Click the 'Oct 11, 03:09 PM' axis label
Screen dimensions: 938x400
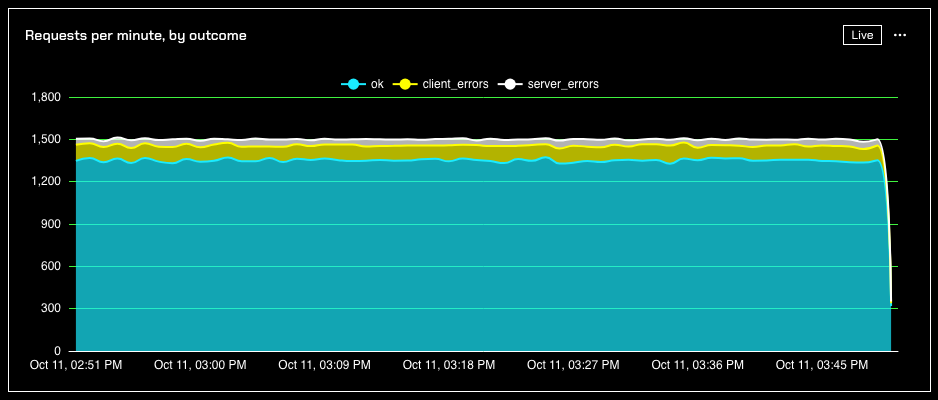tap(325, 364)
